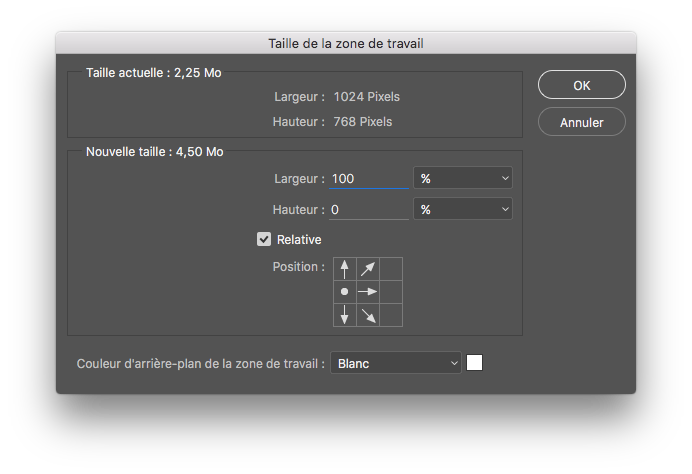Viewport: 692px width, 474px height.
Task: Confirm the dialog with OK
Action: coord(582,85)
